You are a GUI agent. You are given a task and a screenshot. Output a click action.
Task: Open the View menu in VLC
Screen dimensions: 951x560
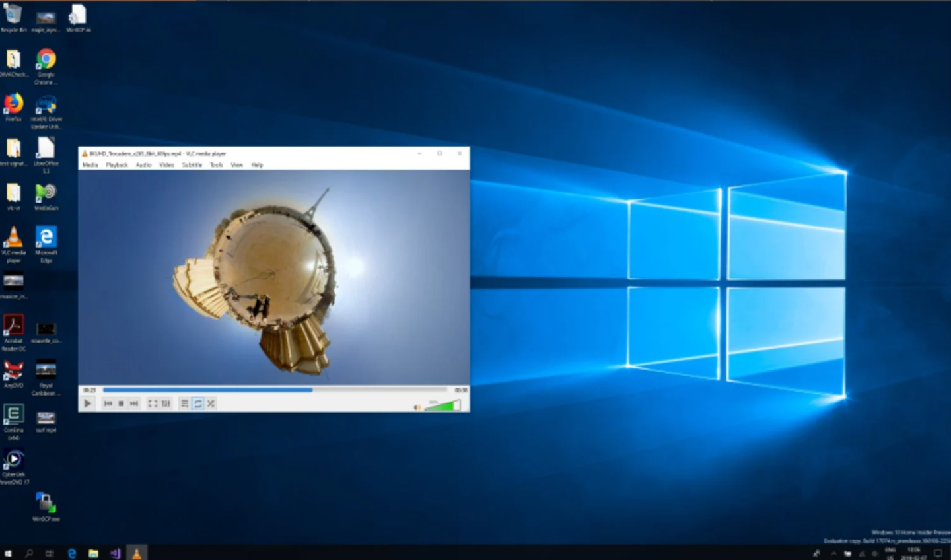coord(237,165)
